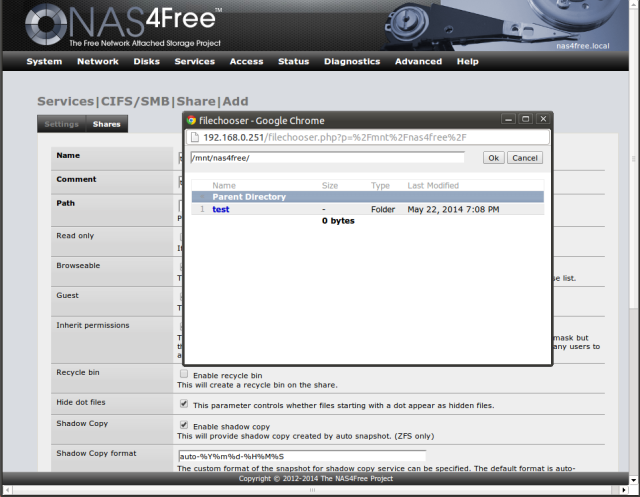
Task: Click the nas4free.local hostname text
Action: coord(583,46)
